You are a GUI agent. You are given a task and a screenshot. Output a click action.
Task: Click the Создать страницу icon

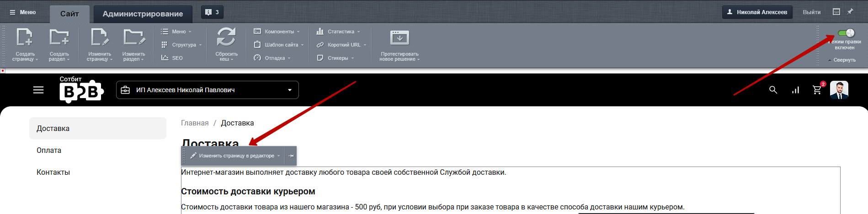tap(25, 37)
